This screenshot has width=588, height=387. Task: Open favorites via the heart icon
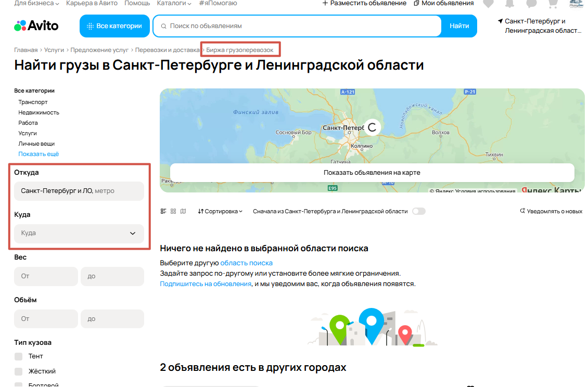click(488, 4)
